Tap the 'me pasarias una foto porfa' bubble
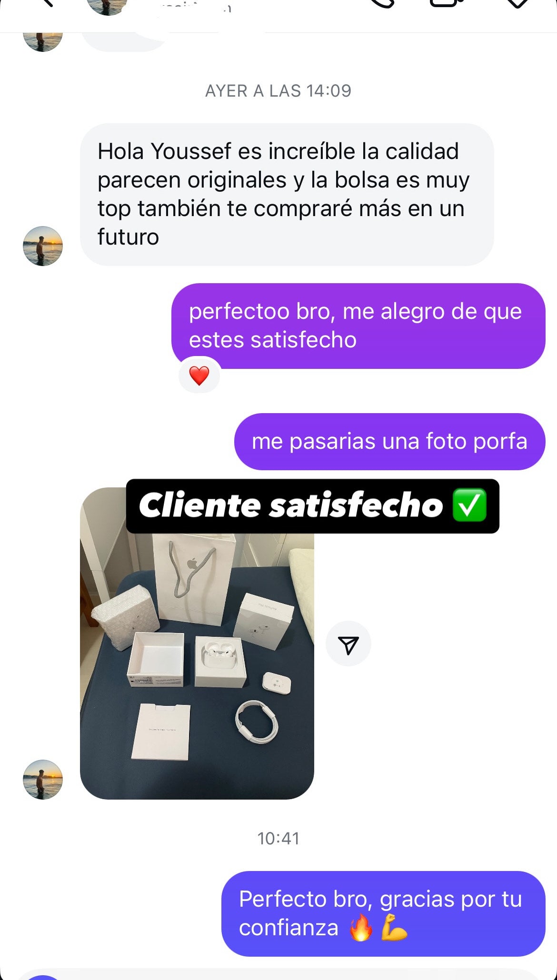The height and width of the screenshot is (980, 557). click(389, 441)
